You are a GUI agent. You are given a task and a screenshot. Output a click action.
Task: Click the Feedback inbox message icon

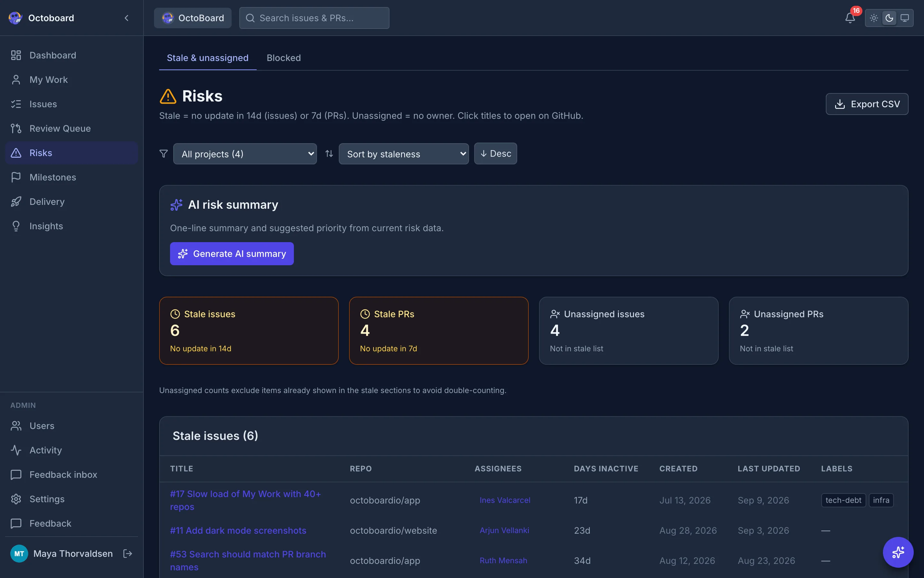[x=16, y=475]
